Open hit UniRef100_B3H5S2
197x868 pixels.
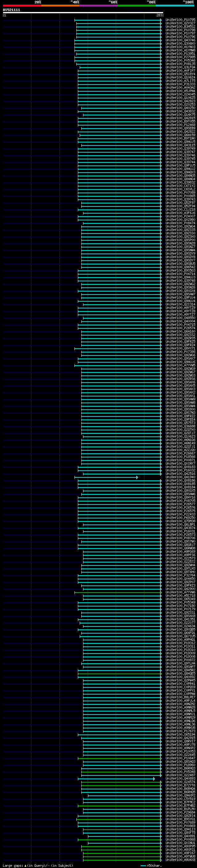tap(180, 26)
